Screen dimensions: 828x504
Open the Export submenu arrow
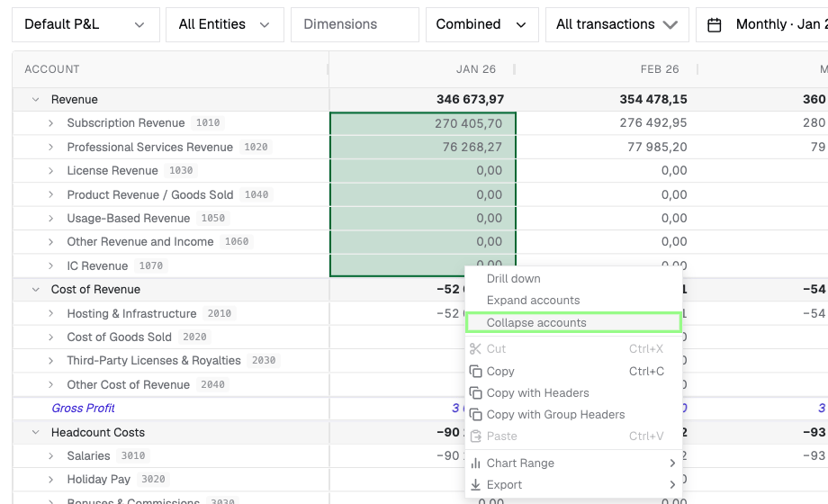672,485
